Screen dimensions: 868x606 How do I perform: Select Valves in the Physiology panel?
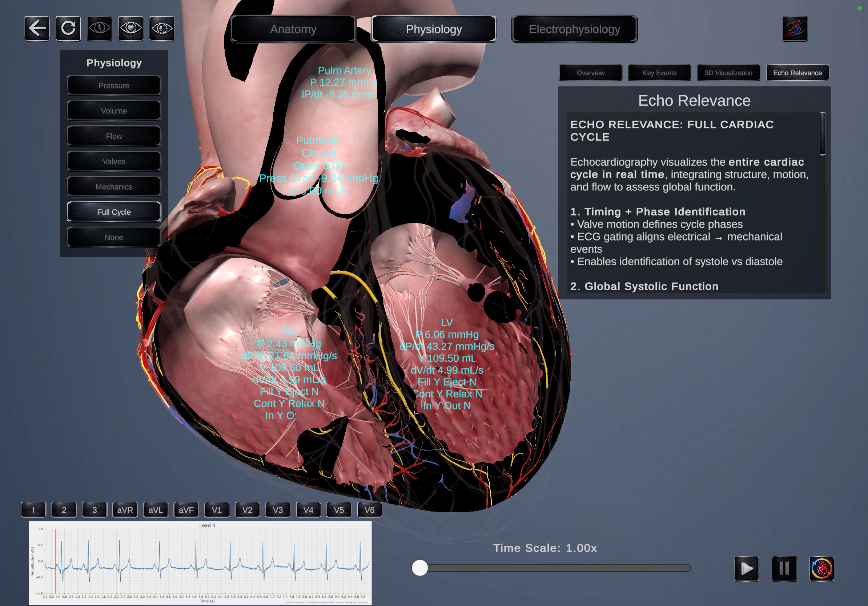[114, 161]
